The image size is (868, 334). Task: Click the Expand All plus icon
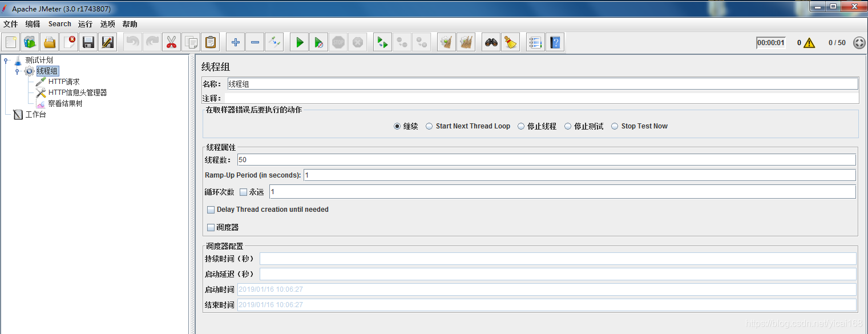(236, 42)
